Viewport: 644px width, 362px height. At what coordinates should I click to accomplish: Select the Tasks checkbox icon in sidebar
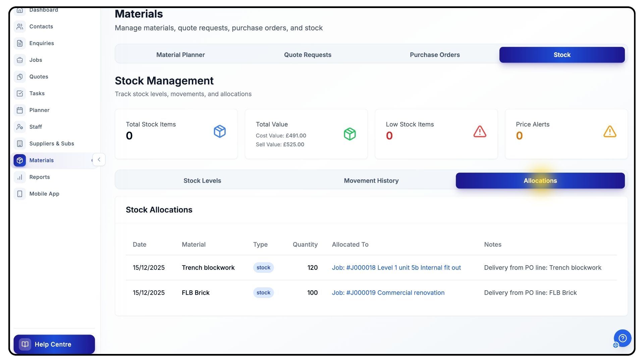20,94
